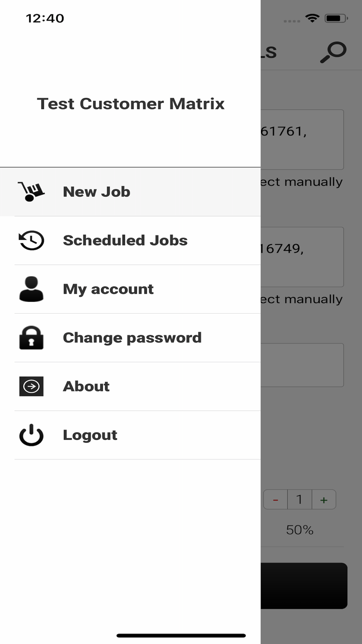Image resolution: width=362 pixels, height=644 pixels.
Task: Decrease quantity with the minus button
Action: pyautogui.click(x=275, y=500)
